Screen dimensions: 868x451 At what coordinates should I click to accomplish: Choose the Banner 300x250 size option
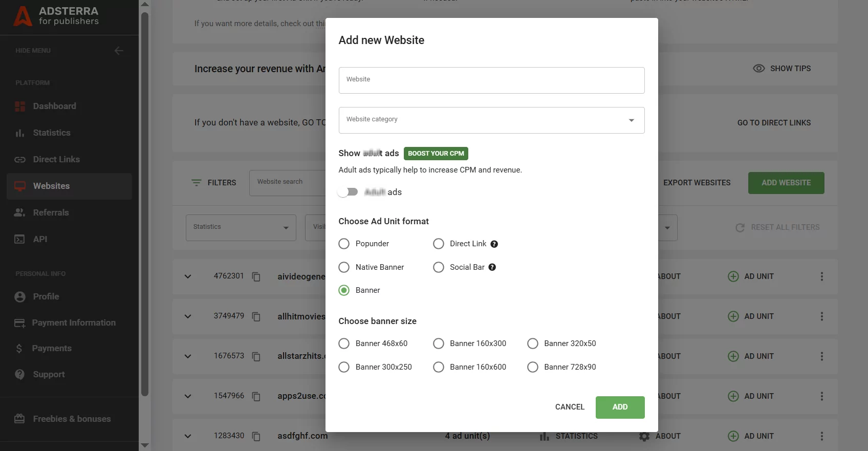(x=344, y=367)
